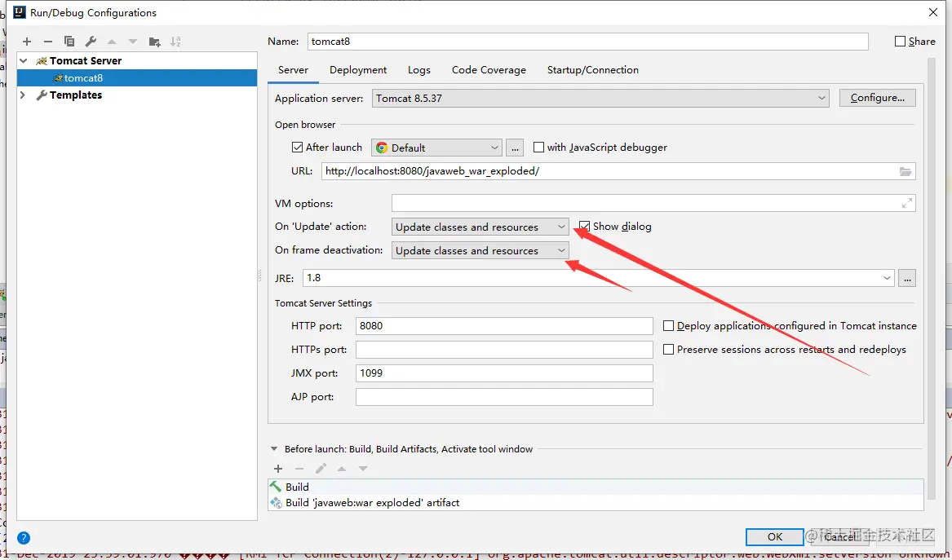Screen dimensions: 952x560
Task: Click the Cancel button
Action: [x=839, y=537]
